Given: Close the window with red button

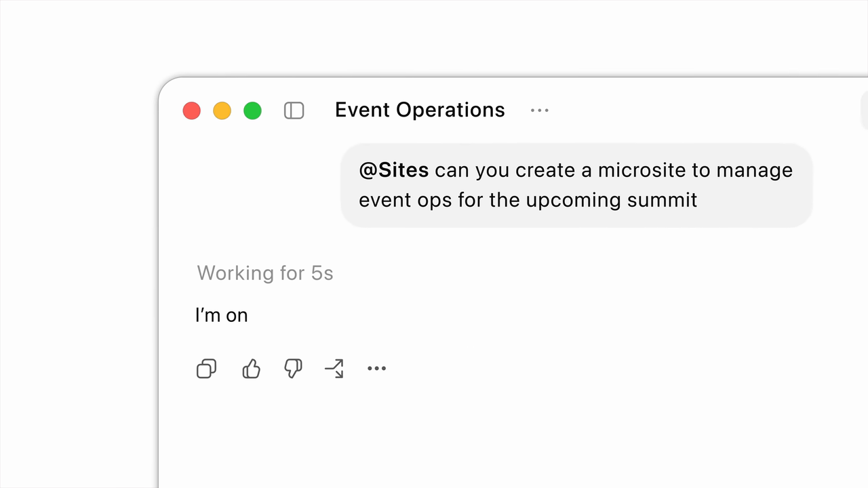Looking at the screenshot, I should pos(192,110).
